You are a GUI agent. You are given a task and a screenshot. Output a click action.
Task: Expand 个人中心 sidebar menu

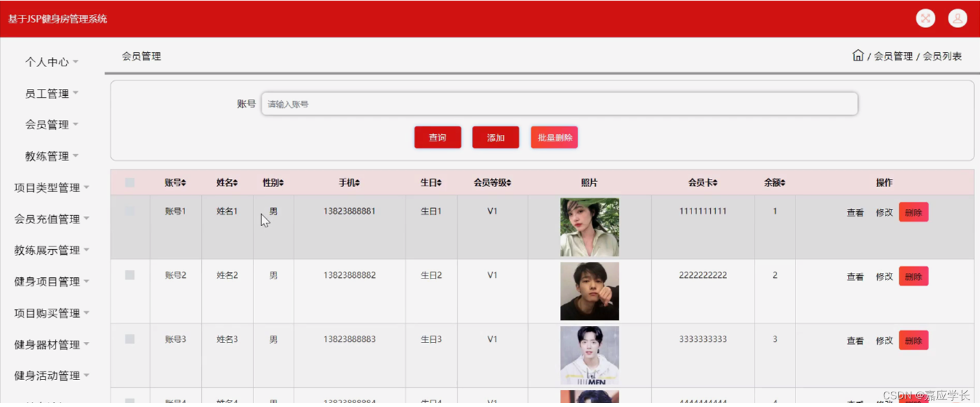(52, 62)
